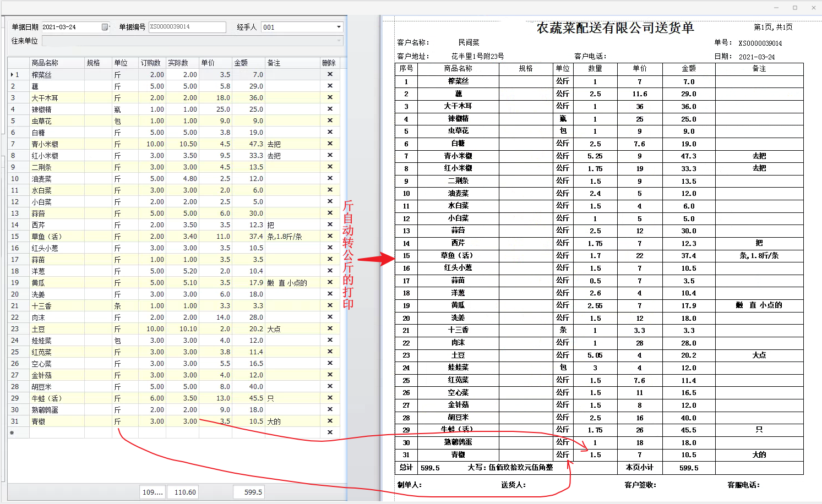The width and height of the screenshot is (822, 504).
Task: Select the row 1 indicator arrow cell
Action: pyautogui.click(x=18, y=74)
